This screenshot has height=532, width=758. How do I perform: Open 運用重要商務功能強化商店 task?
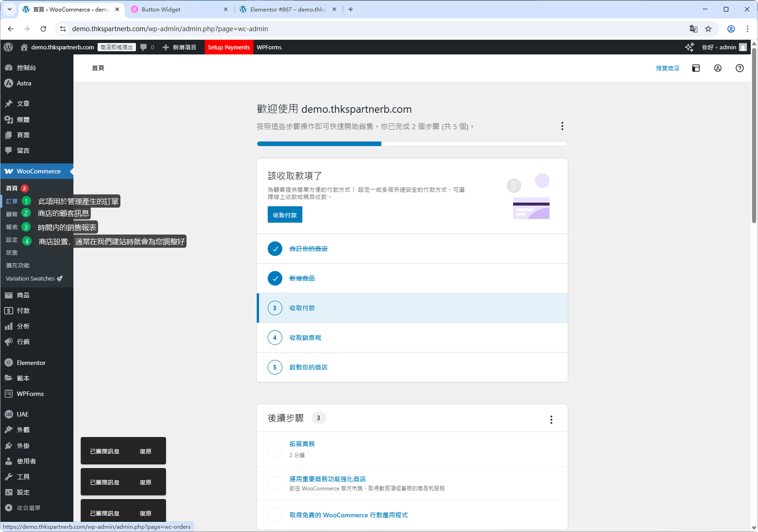tap(412, 484)
